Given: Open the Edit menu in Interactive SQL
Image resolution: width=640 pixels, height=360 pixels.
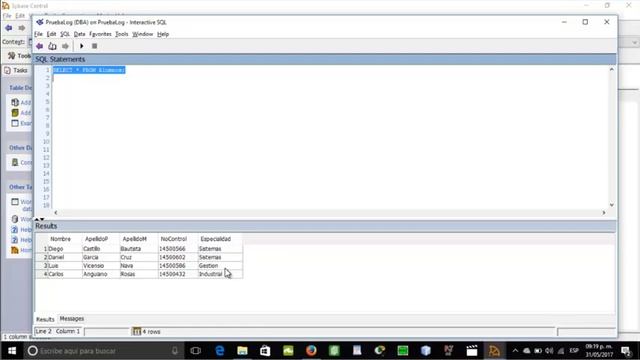Looking at the screenshot, I should (51, 34).
